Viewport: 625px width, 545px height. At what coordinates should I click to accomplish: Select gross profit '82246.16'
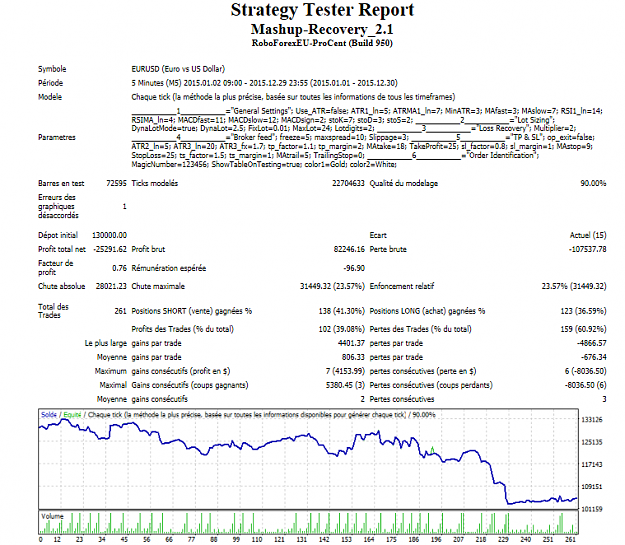click(x=349, y=249)
